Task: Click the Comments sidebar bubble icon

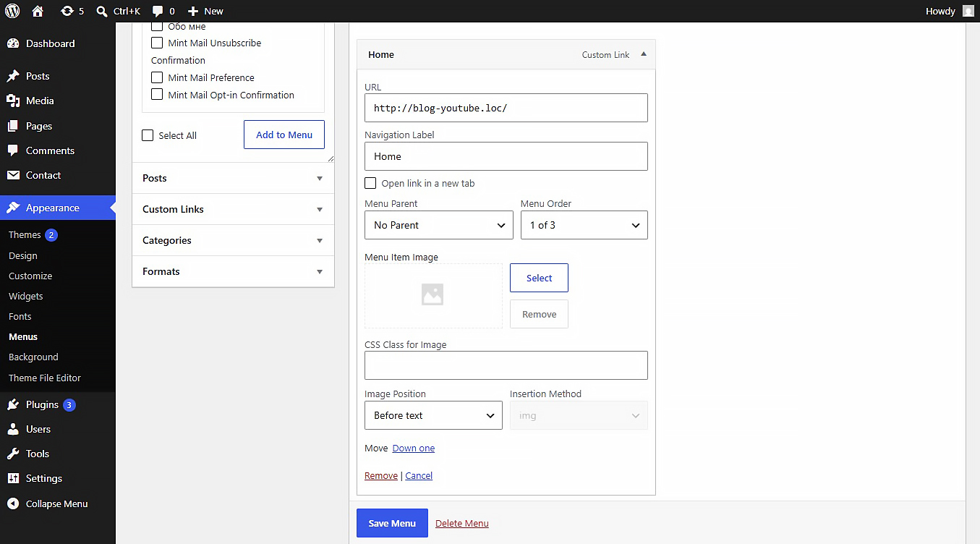Action: [13, 150]
